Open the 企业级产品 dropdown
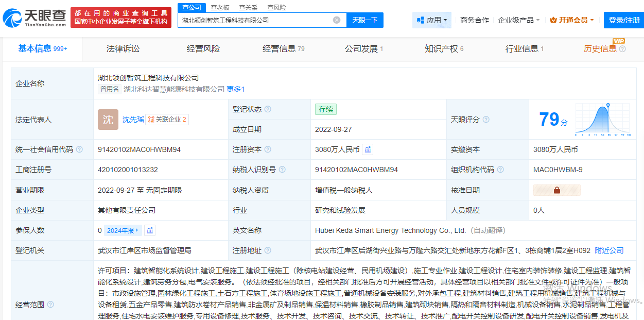The width and height of the screenshot is (644, 320). 518,20
